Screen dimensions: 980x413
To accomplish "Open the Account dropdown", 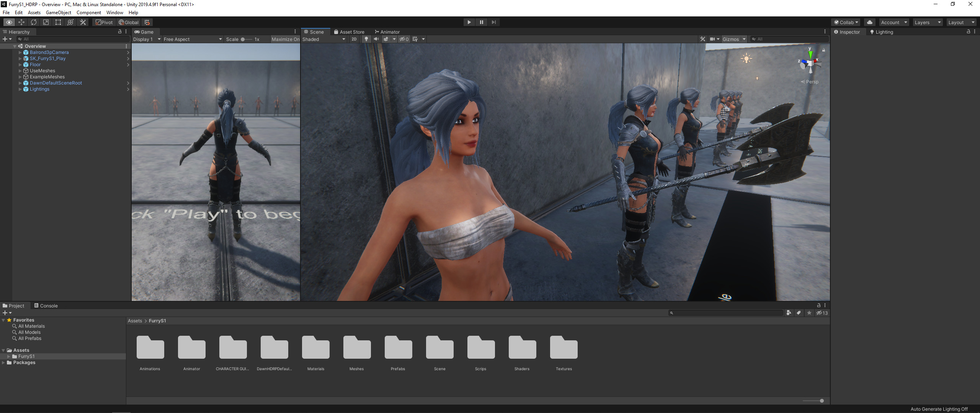I will [894, 22].
